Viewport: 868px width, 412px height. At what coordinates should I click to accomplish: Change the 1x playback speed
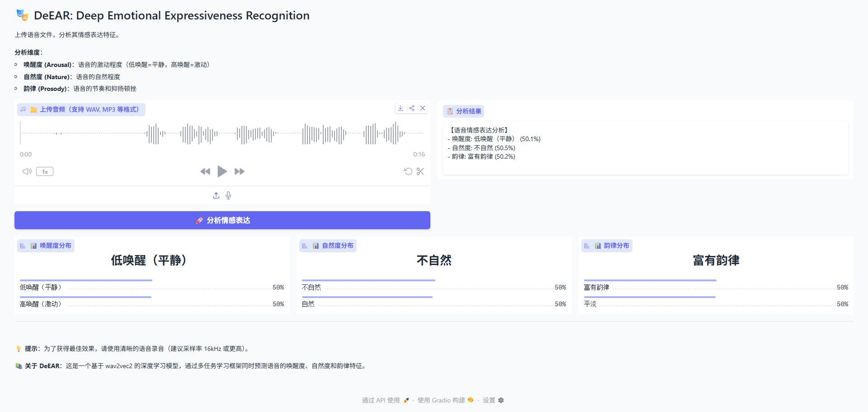click(x=45, y=171)
